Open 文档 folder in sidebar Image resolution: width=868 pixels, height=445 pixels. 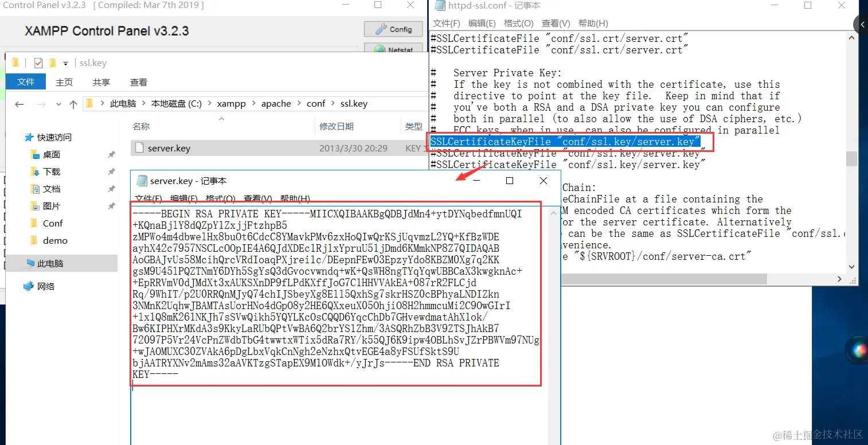click(x=52, y=189)
